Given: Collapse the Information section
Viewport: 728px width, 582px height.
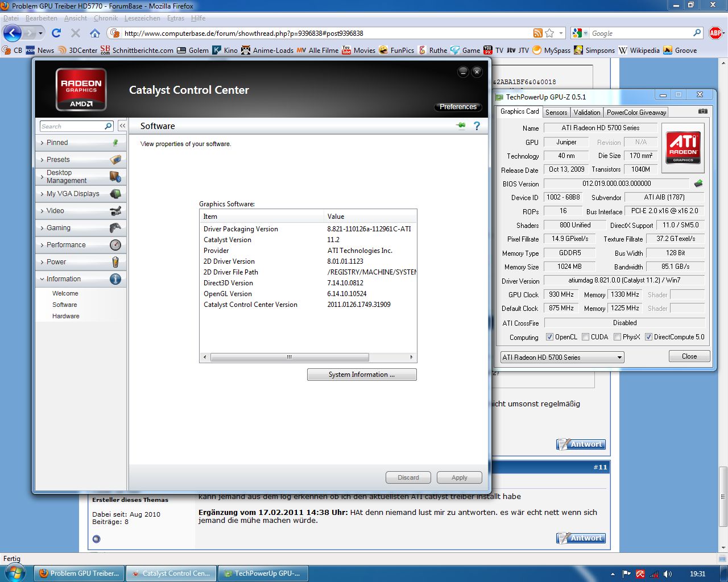Looking at the screenshot, I should point(80,279).
